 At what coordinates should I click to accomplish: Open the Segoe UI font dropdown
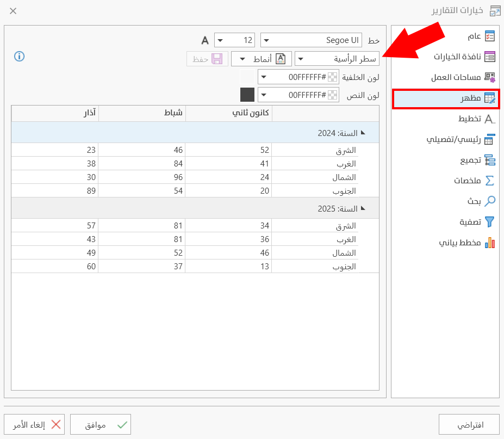coord(311,40)
